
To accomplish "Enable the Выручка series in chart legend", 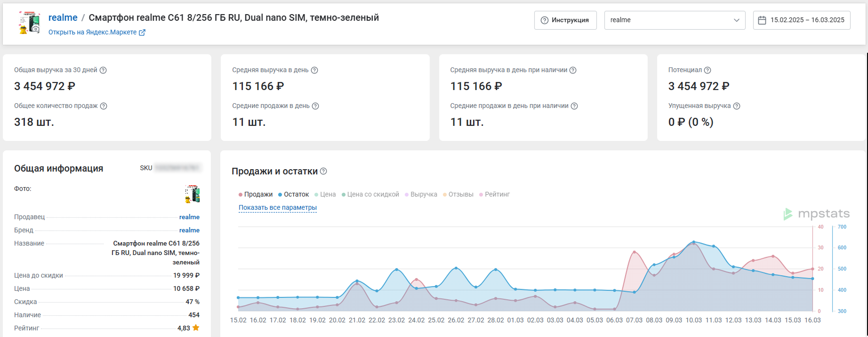I will click(x=421, y=194).
